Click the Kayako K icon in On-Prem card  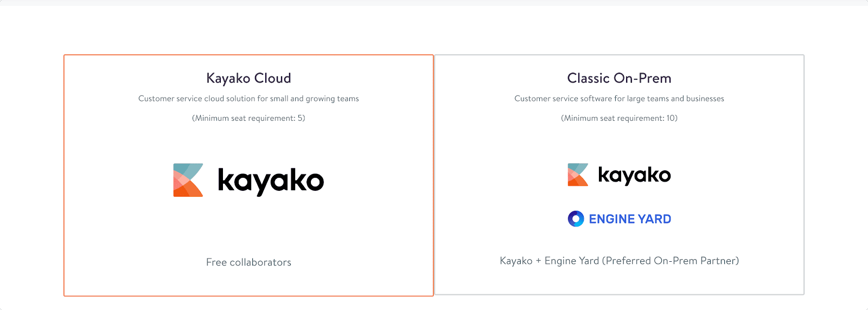(x=578, y=175)
